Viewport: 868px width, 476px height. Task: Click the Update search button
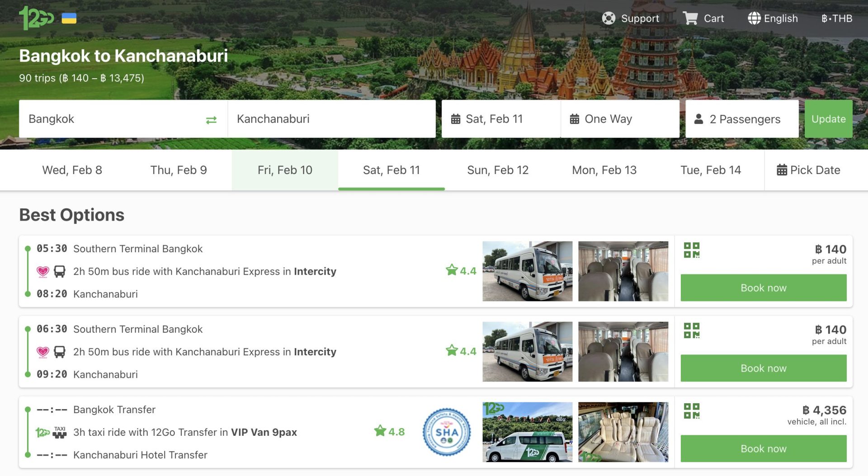[x=828, y=119]
